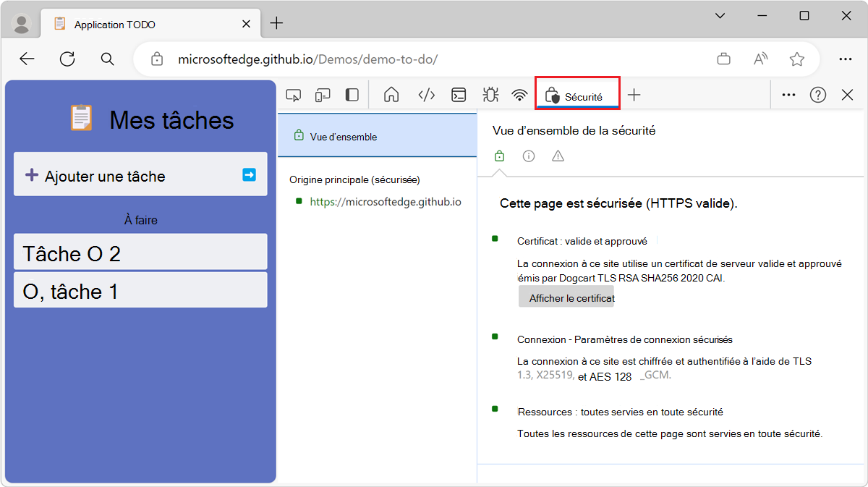Select origin https://microsoftedge.github.io
The height and width of the screenshot is (487, 868).
click(x=386, y=202)
